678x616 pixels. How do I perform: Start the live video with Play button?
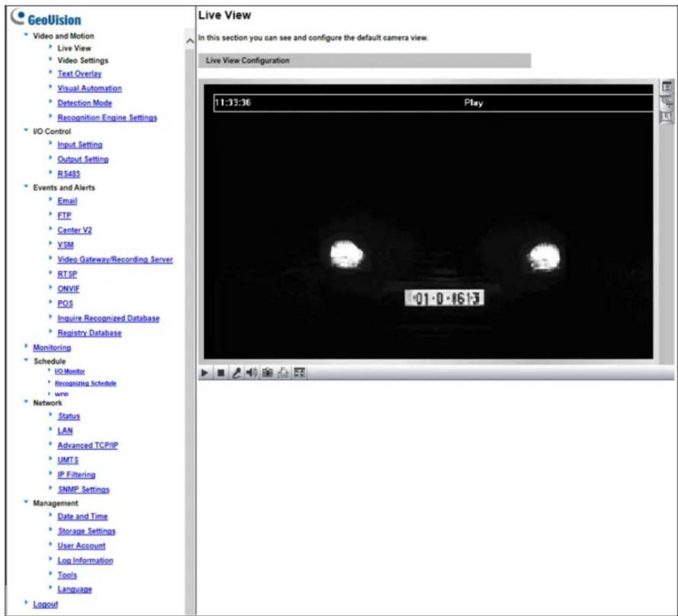coord(205,373)
